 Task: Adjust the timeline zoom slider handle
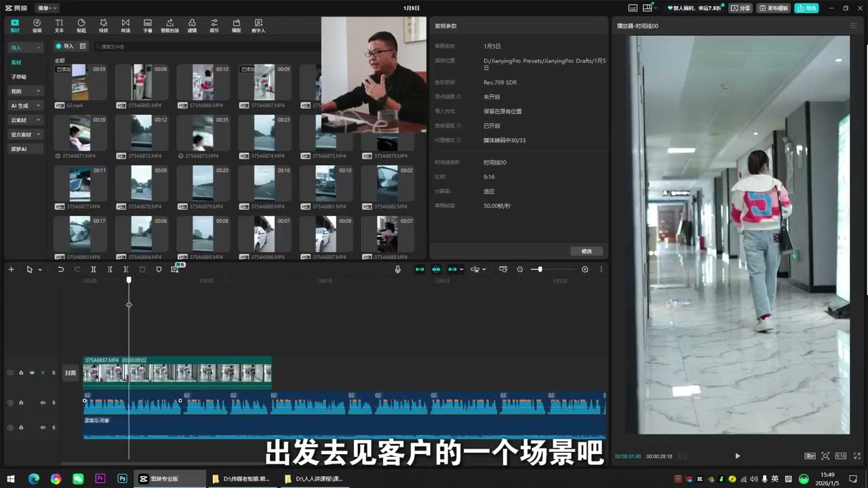coord(540,269)
